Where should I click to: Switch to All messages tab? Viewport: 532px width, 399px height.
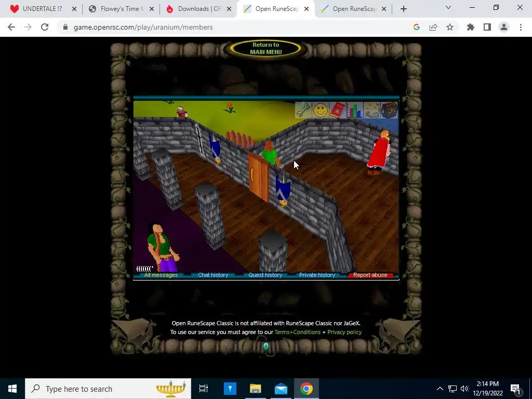click(x=161, y=275)
